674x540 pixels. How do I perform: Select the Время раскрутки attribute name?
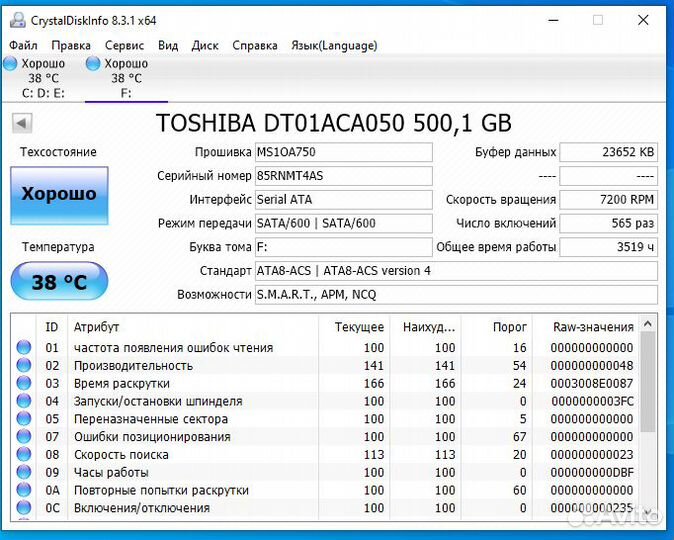[122, 383]
